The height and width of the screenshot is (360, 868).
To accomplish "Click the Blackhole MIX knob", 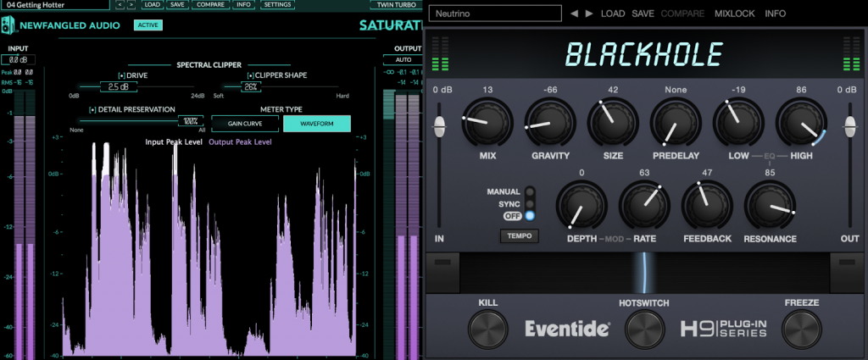I will (x=487, y=123).
